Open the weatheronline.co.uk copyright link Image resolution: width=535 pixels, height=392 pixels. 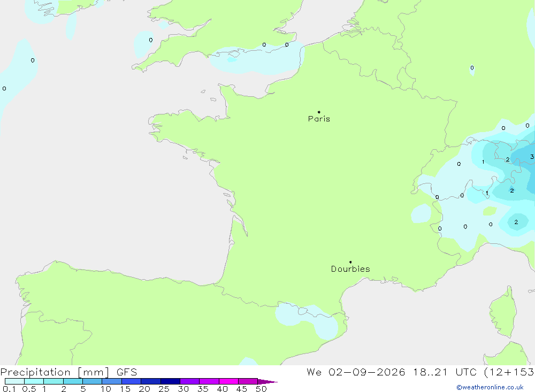490,387
